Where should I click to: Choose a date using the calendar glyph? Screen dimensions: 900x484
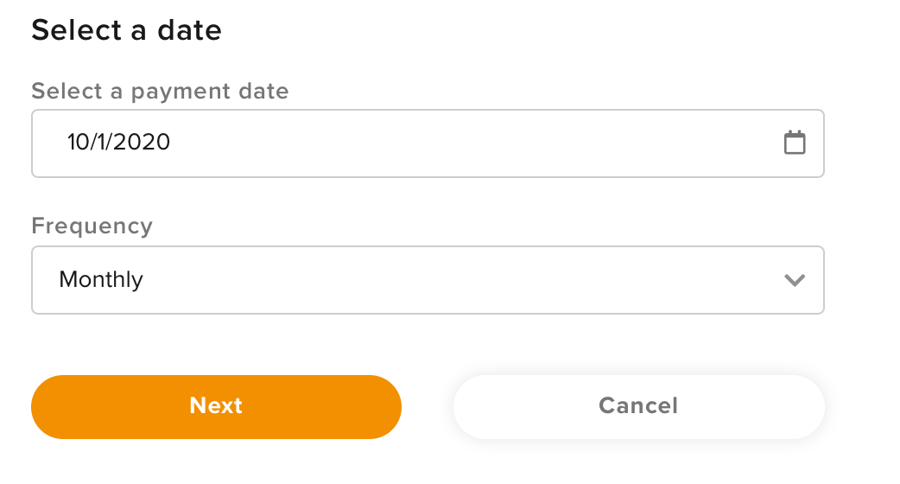(x=794, y=142)
